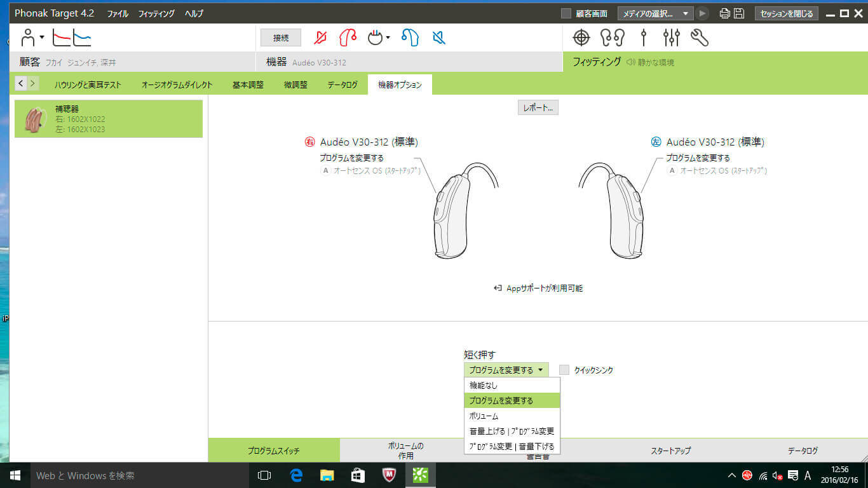The height and width of the screenshot is (488, 868).
Task: Open McAfee from taskbar
Action: (390, 475)
